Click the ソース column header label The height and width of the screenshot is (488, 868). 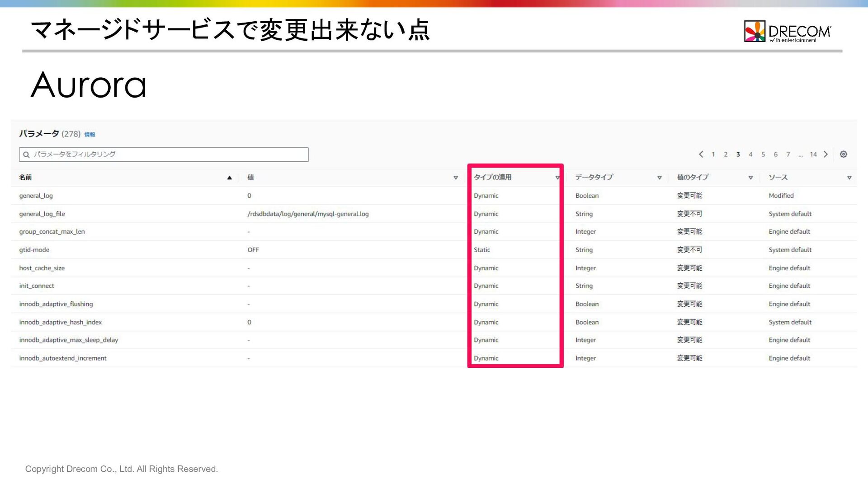click(778, 178)
